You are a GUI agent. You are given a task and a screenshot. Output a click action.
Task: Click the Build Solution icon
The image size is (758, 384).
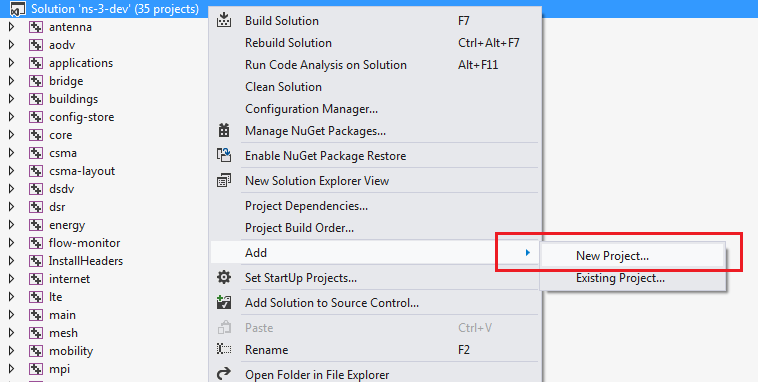click(x=224, y=20)
